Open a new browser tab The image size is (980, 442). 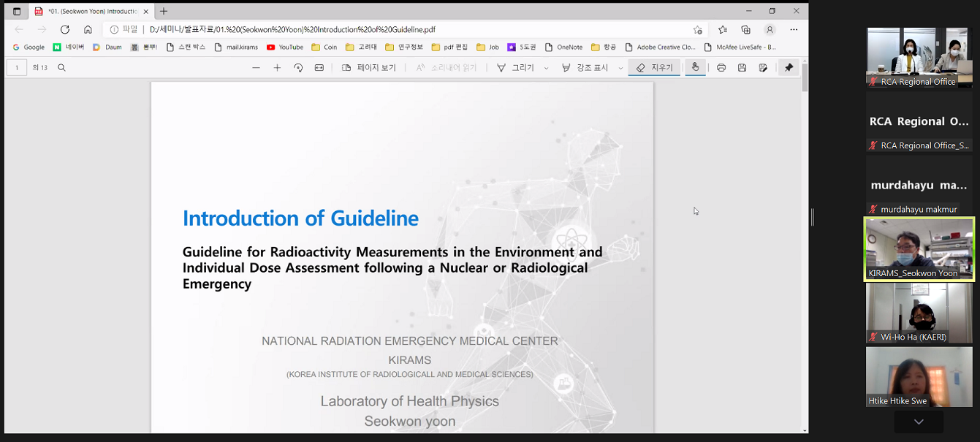click(x=164, y=11)
